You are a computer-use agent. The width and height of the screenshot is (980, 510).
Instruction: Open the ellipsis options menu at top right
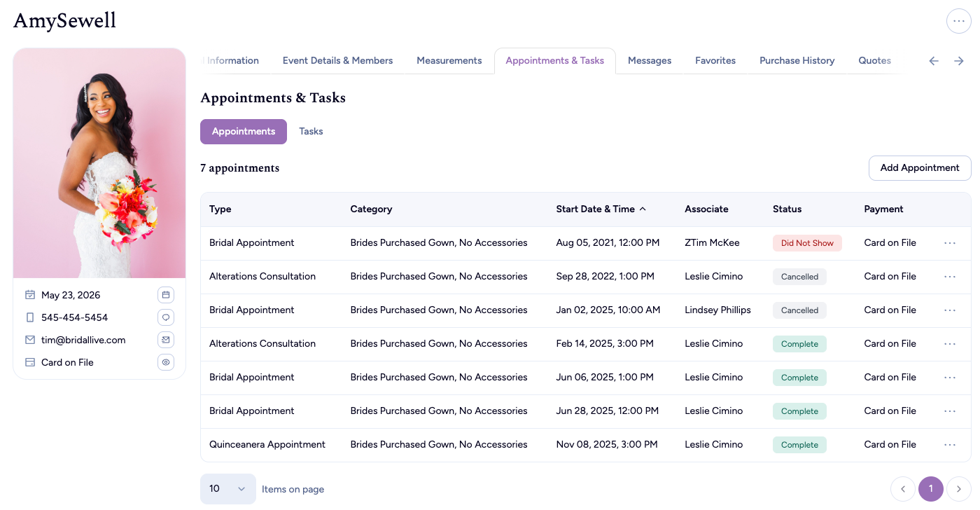pyautogui.click(x=958, y=21)
